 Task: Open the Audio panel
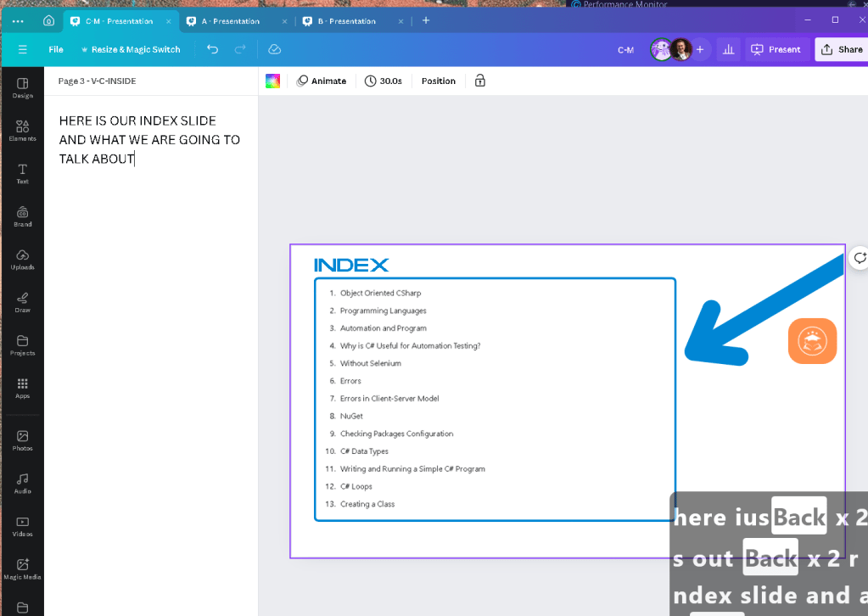click(x=23, y=483)
